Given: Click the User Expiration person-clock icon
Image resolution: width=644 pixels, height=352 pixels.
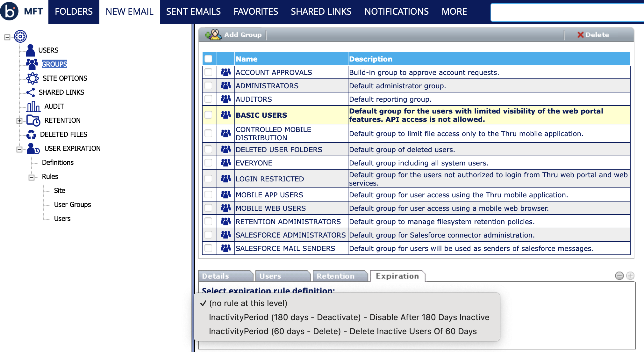Looking at the screenshot, I should (33, 149).
